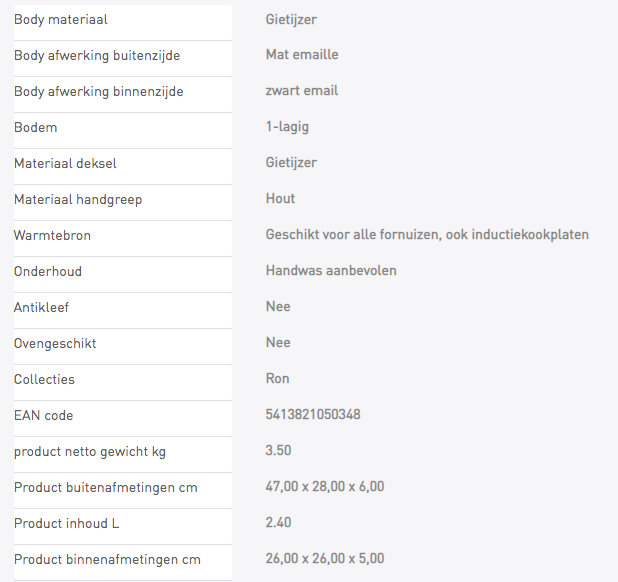The width and height of the screenshot is (618, 582).
Task: Click the Materiaal deksel label
Action: (x=65, y=163)
